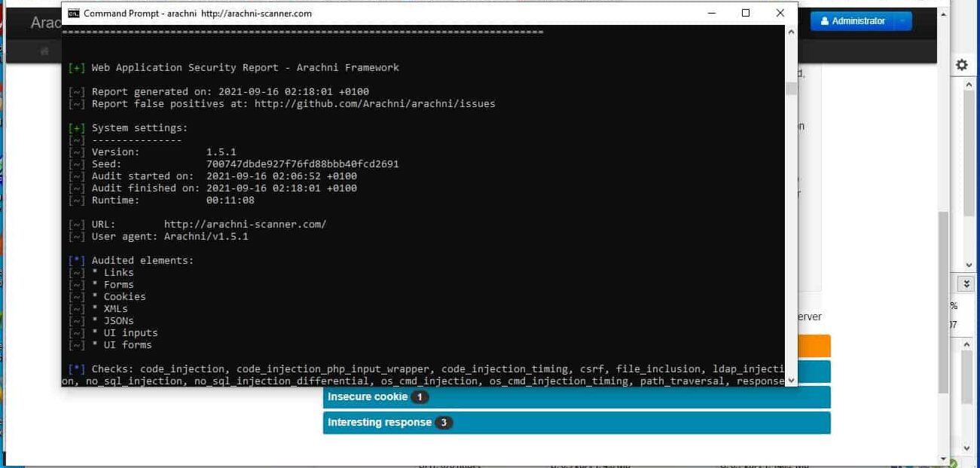Click the Command Prompt scrollbar thumb
This screenshot has height=468, width=980.
pos(791,89)
